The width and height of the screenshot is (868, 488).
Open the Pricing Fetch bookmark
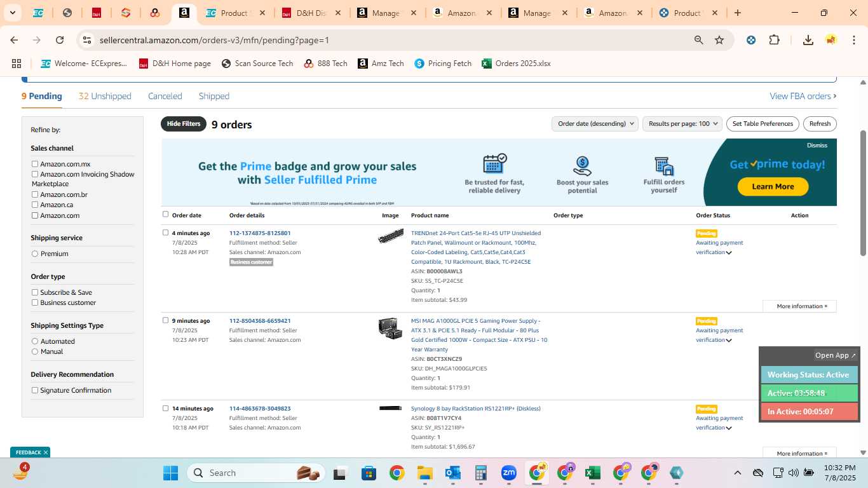point(443,64)
